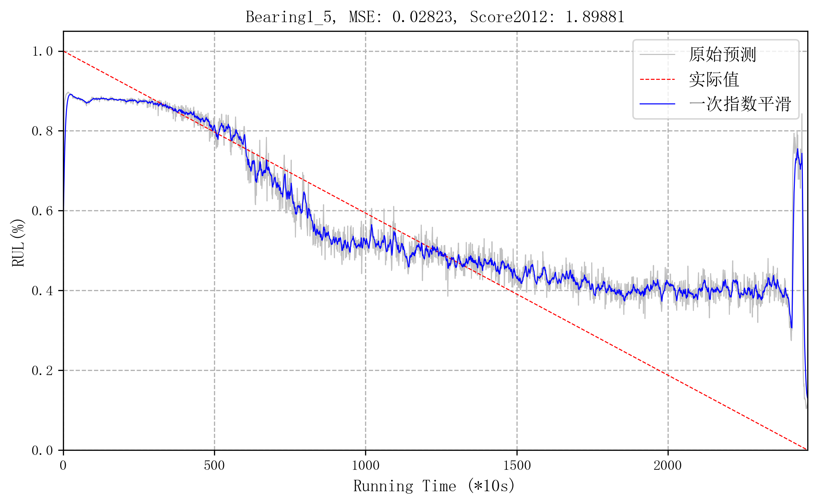818x504 pixels.
Task: Click the x-axis tick label 500
Action: click(x=214, y=466)
